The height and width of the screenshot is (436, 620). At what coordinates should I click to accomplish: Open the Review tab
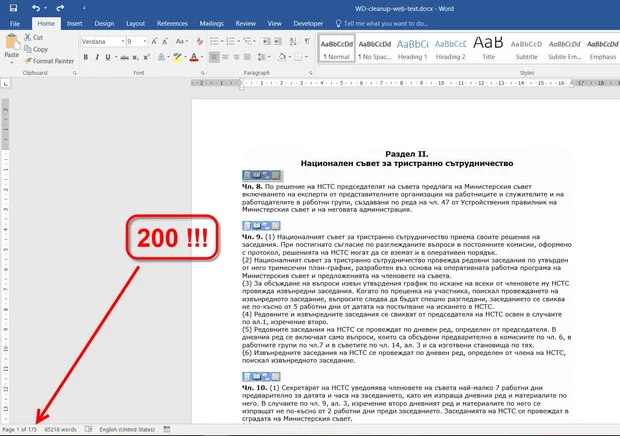(x=246, y=24)
